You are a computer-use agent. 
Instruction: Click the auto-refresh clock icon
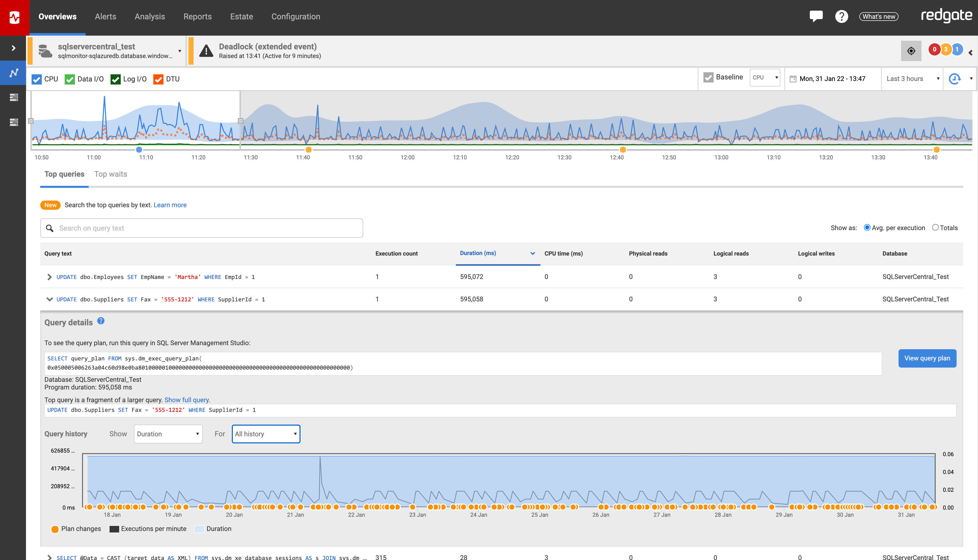click(955, 79)
